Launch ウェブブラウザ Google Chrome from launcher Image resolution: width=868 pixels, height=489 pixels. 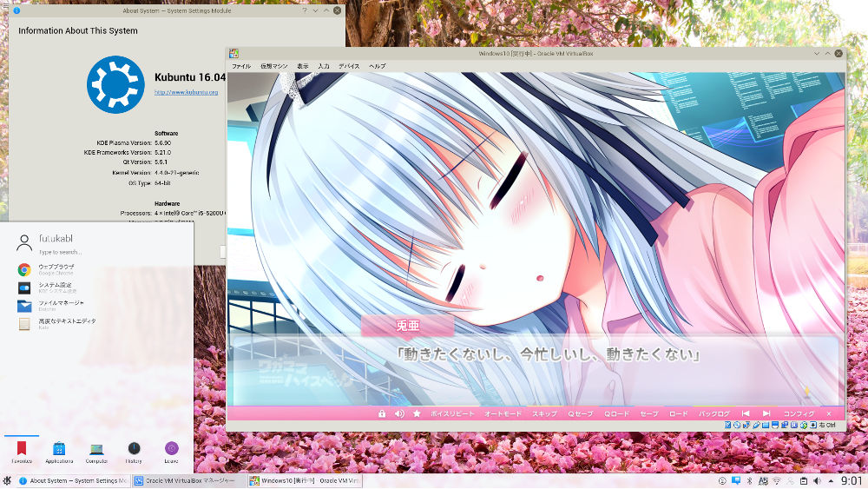point(56,269)
